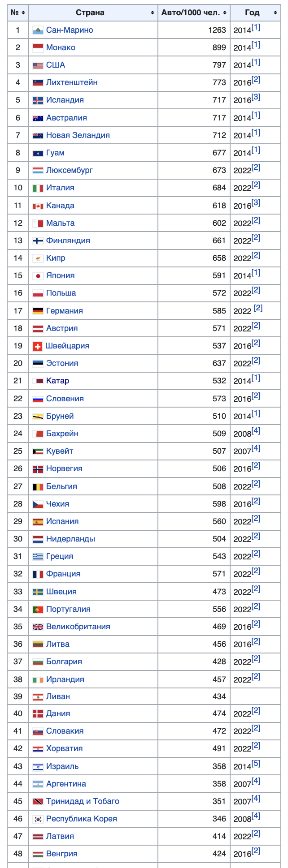The height and width of the screenshot is (868, 288).
Task: Sort table by № column arrows
Action: tap(23, 13)
